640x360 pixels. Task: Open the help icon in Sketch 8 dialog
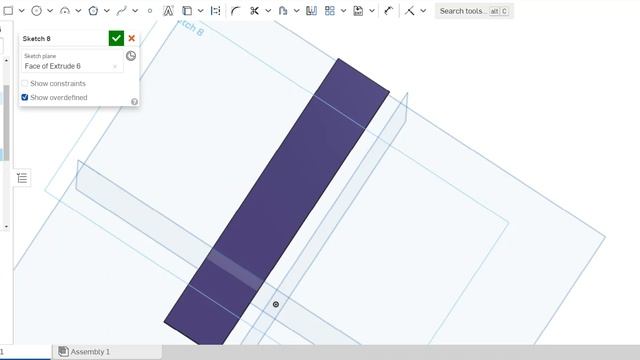(x=134, y=102)
